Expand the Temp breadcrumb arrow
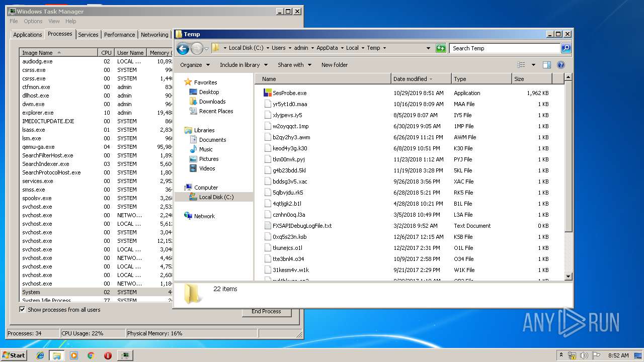644x362 pixels. 384,48
